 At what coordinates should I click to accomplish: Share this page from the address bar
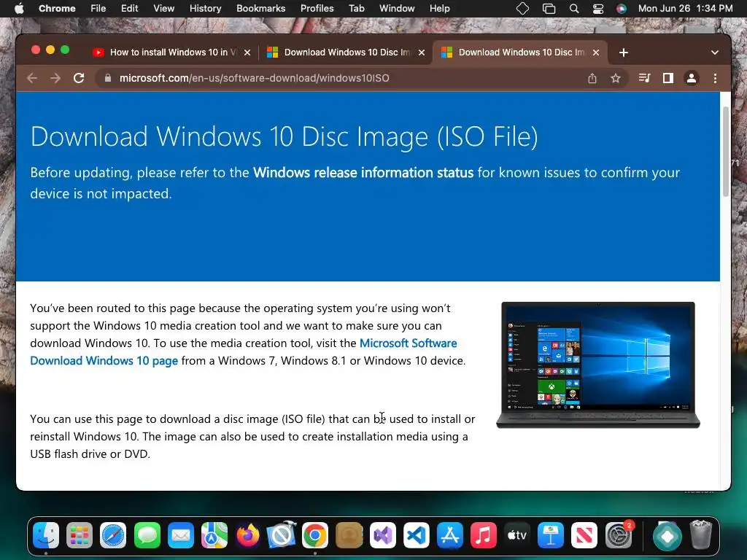click(x=592, y=78)
